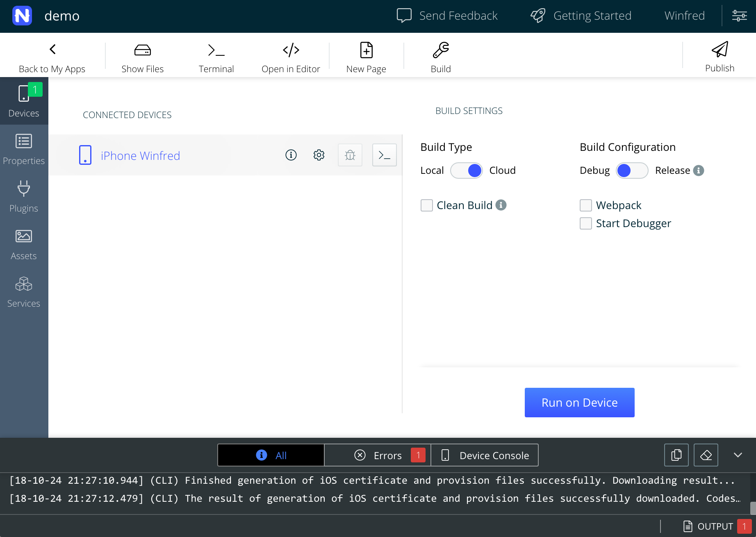The image size is (756, 537).
Task: Check the Webpack option
Action: pyautogui.click(x=586, y=205)
